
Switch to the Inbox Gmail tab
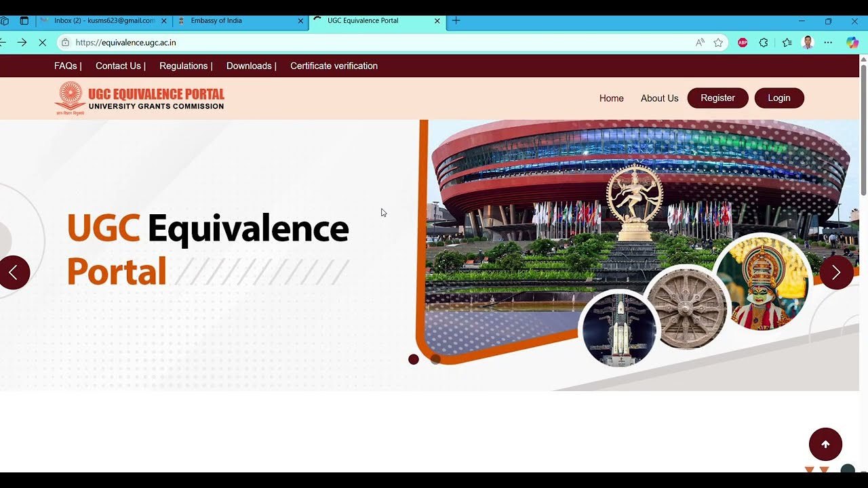[104, 21]
